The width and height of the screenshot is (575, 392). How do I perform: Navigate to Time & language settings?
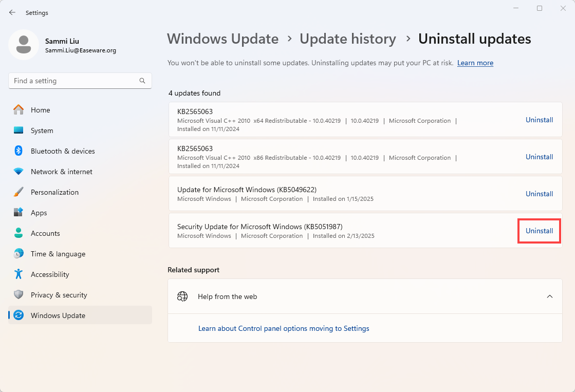58,254
